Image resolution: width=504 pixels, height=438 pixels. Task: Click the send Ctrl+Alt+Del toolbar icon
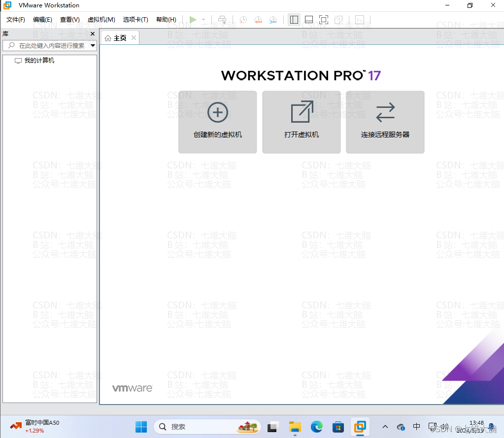click(222, 20)
